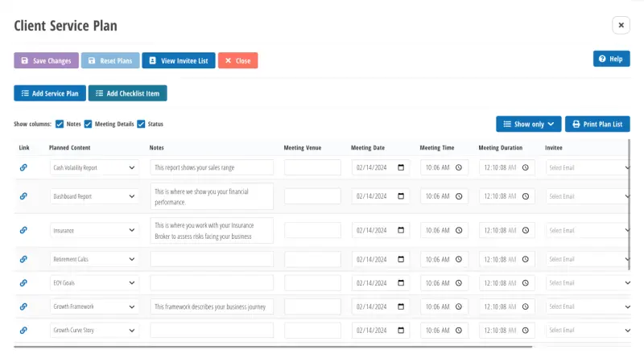Open Select Email invitee dropdown for EOY Goals
644x362 pixels.
pyautogui.click(x=588, y=283)
